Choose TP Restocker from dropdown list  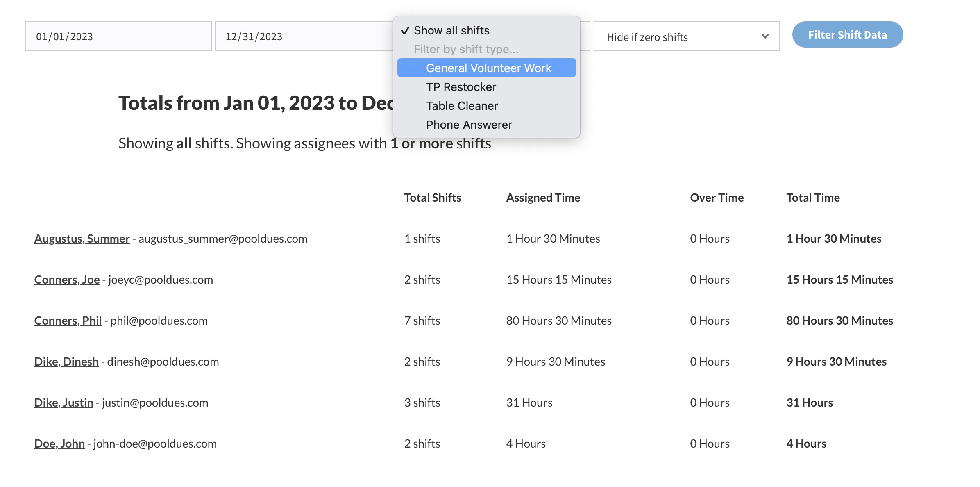pos(461,87)
